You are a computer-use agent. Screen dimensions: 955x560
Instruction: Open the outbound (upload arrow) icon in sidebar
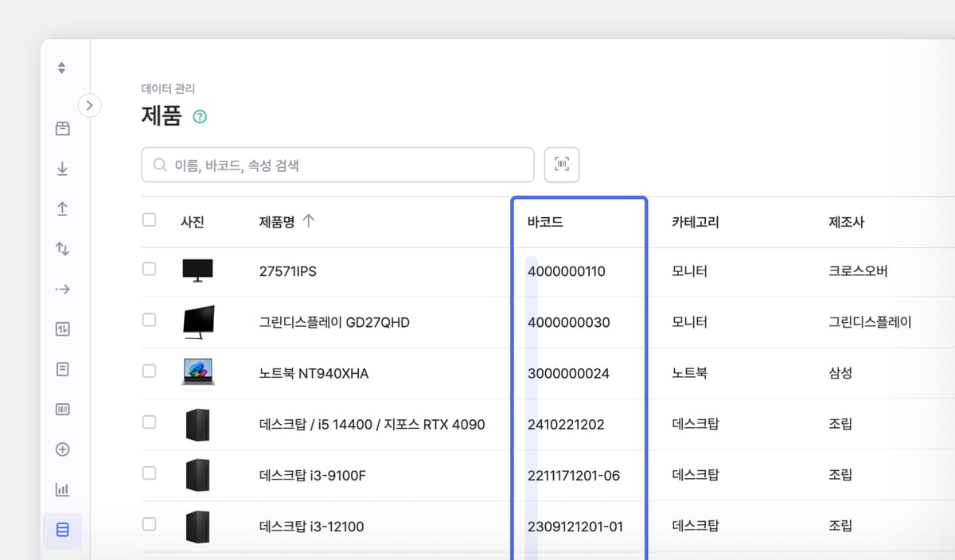(62, 208)
